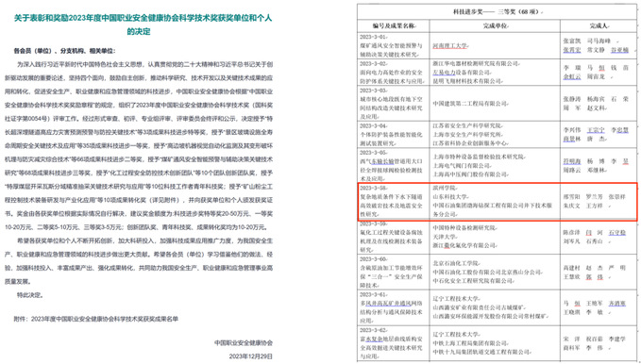This screenshot has width=641, height=364.
Task: Click the date 2023年12月29日
Action: pos(250,356)
